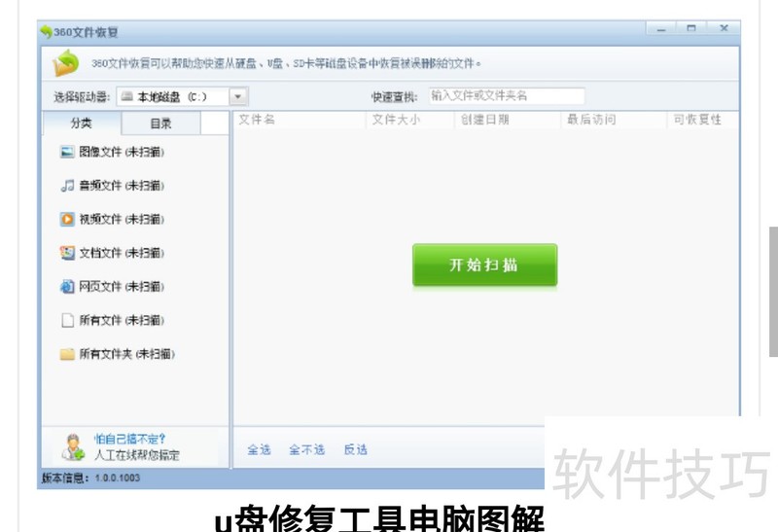This screenshot has width=778, height=532.
Task: Click the all files blank page icon
Action: (x=67, y=320)
